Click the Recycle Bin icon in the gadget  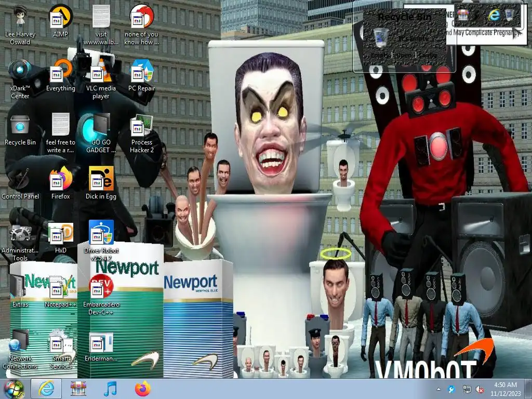click(381, 37)
